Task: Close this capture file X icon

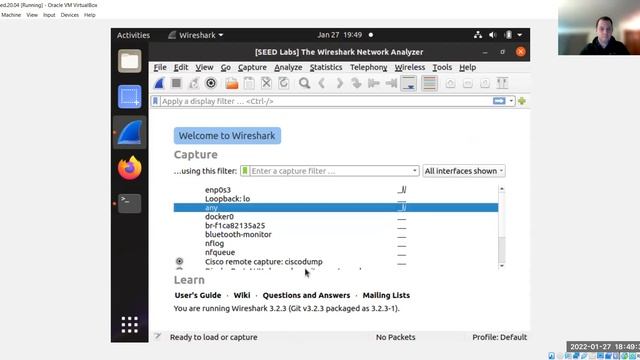Action: (x=266, y=83)
